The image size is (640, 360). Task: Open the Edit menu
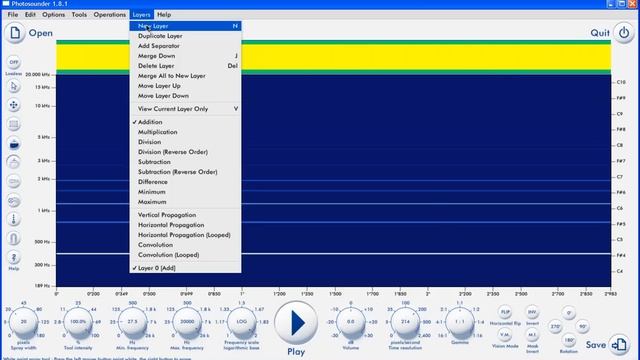(30, 15)
